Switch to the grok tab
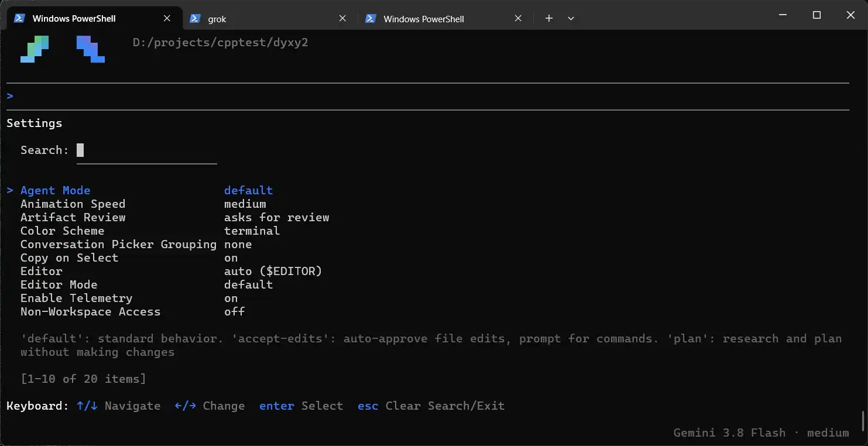Screen dimensions: 868x446 point(269,19)
